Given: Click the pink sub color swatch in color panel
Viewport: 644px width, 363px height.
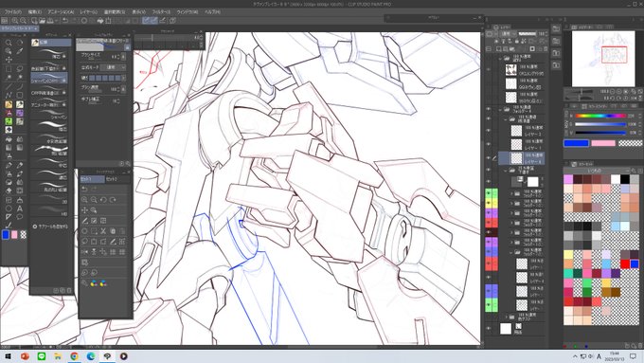Looking at the screenshot, I should [603, 143].
